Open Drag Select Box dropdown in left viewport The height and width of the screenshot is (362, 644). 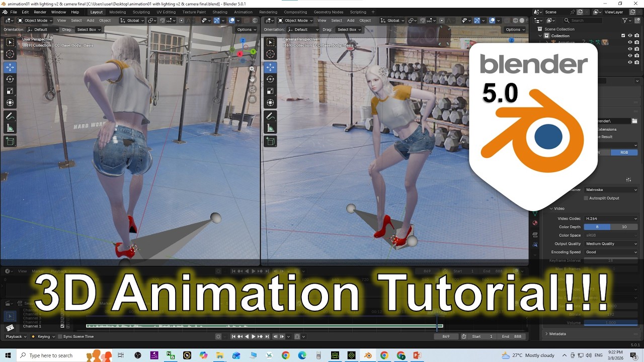(x=89, y=30)
